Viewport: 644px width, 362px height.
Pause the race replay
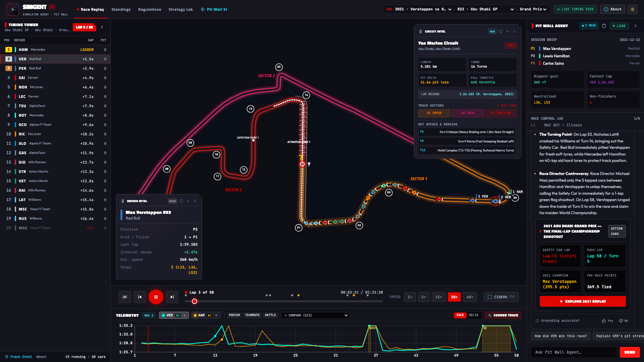[x=156, y=297]
